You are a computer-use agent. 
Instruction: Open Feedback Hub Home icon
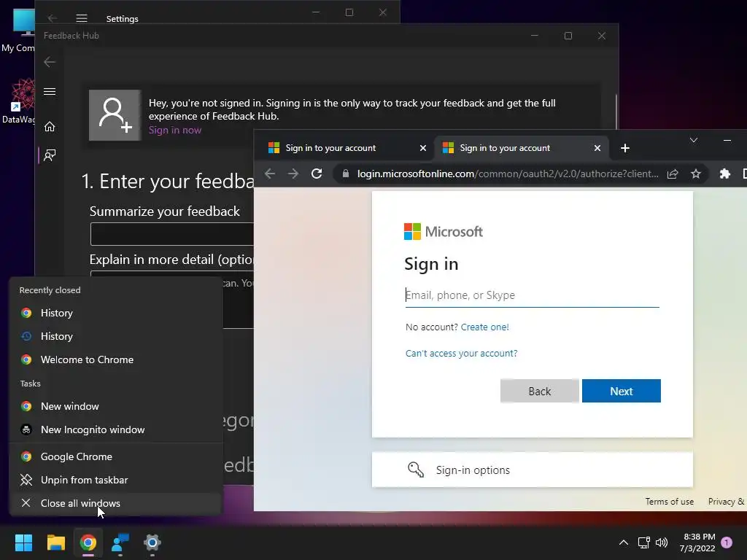[50, 127]
